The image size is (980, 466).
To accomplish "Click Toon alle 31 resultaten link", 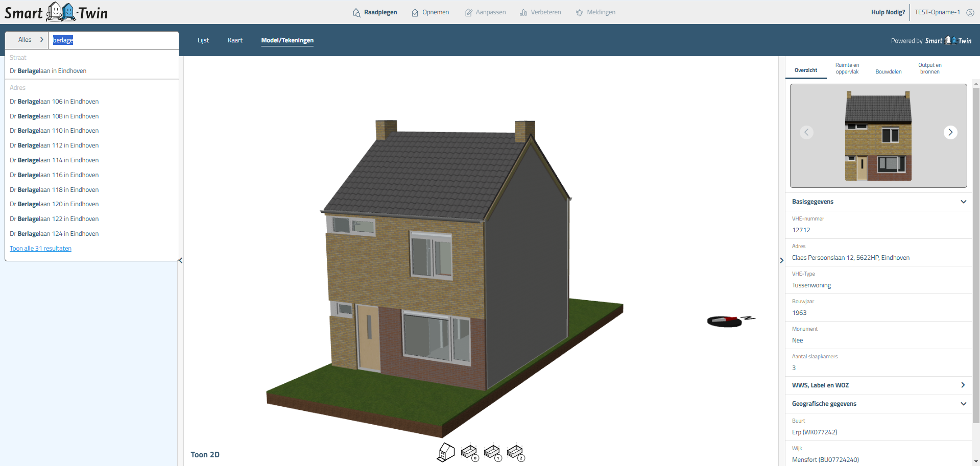I will pos(40,249).
